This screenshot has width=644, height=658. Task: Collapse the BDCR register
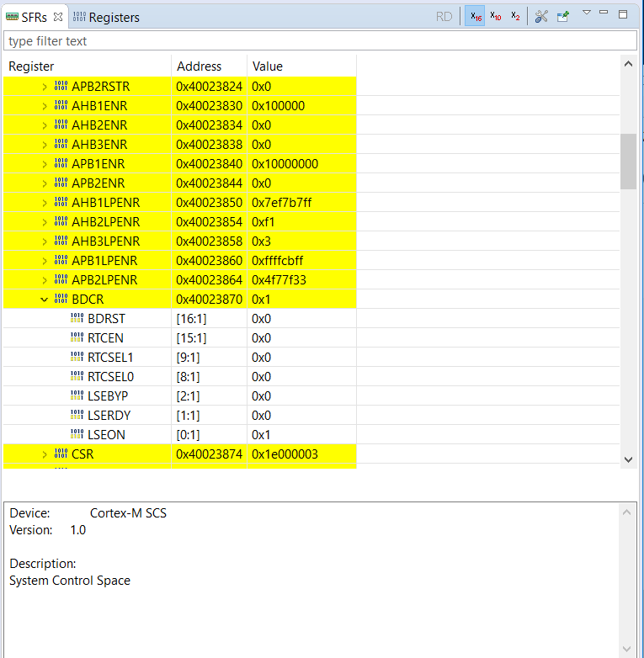pyautogui.click(x=44, y=300)
